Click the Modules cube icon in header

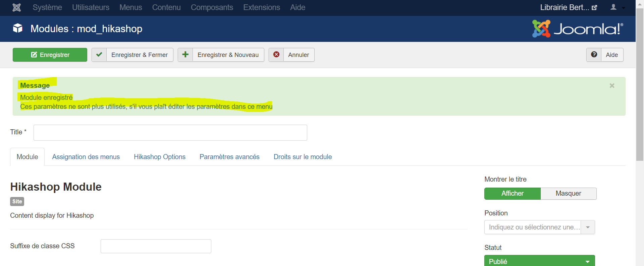[x=18, y=28]
